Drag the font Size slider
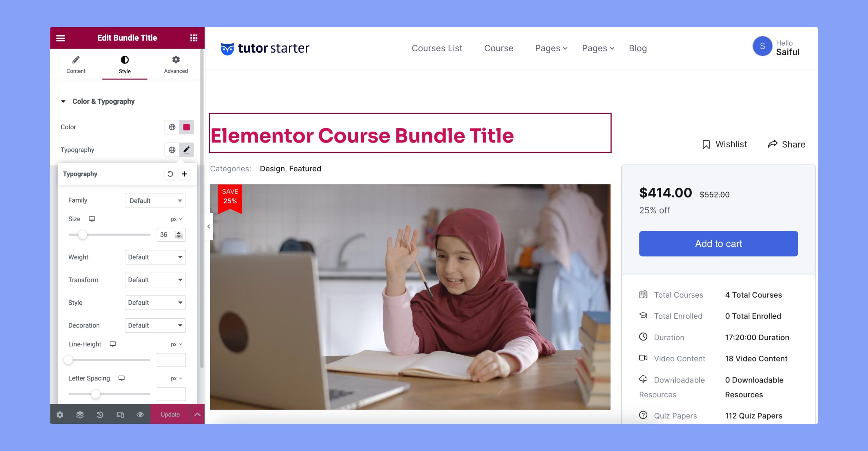The height and width of the screenshot is (451, 868). (x=83, y=234)
